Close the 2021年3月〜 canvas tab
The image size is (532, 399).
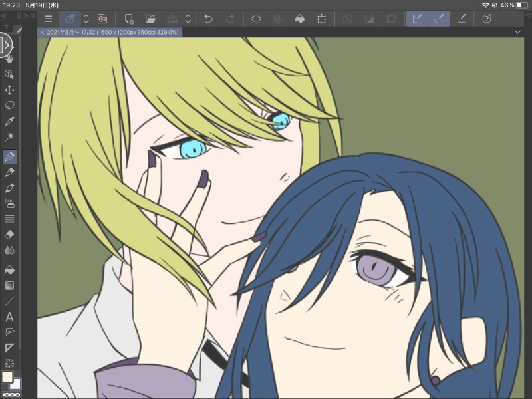coord(42,33)
